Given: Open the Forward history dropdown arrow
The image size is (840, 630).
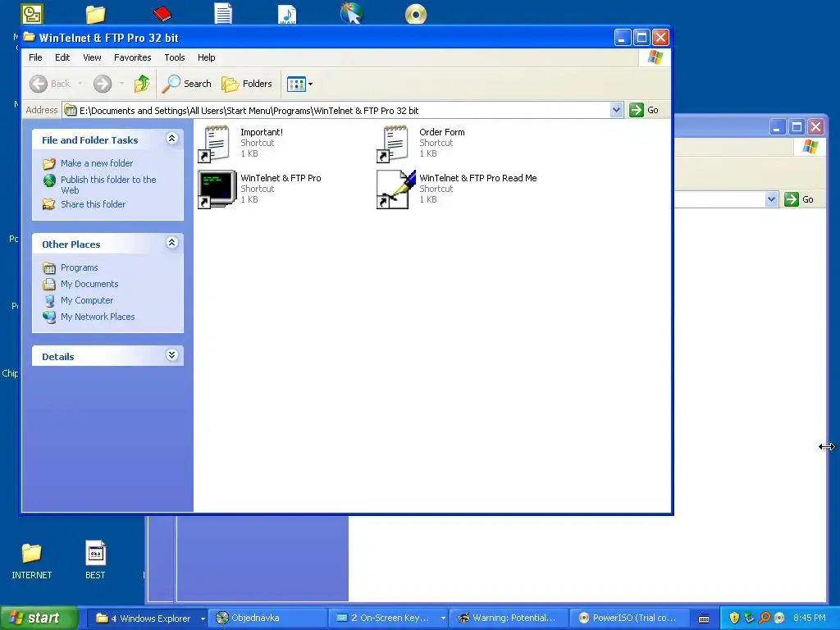Looking at the screenshot, I should [x=121, y=84].
